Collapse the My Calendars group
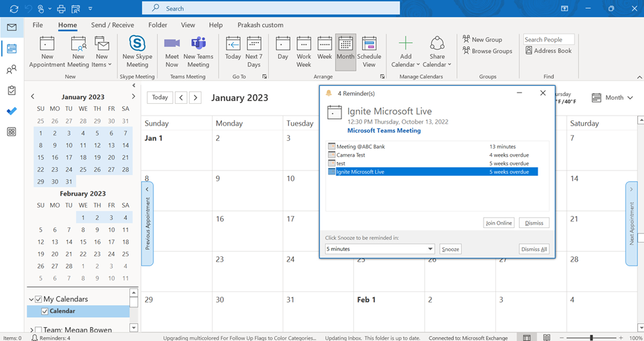This screenshot has height=341, width=644. (31, 299)
